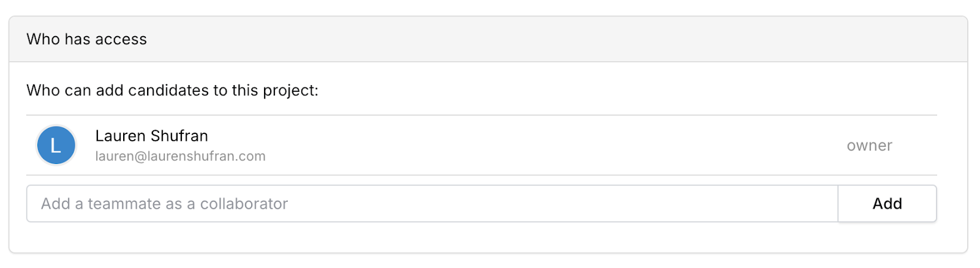Image resolution: width=980 pixels, height=268 pixels.
Task: Select the Lauren Shufran collaborator row
Action: click(x=481, y=146)
